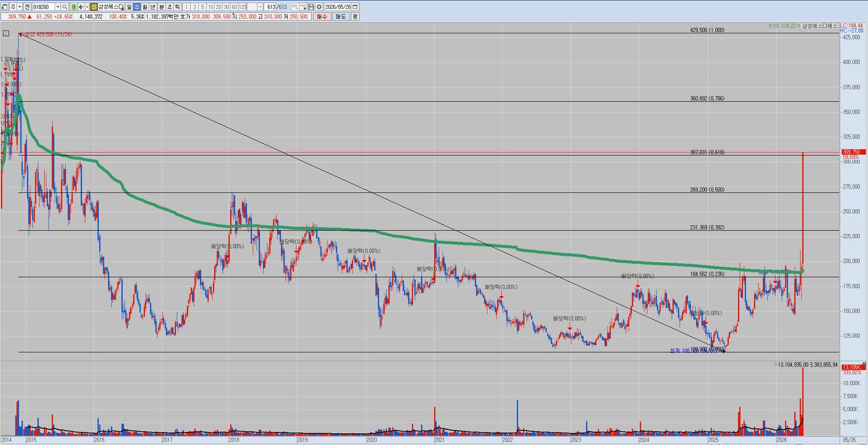
Task: Choose interval 10 button
Action: point(211,7)
